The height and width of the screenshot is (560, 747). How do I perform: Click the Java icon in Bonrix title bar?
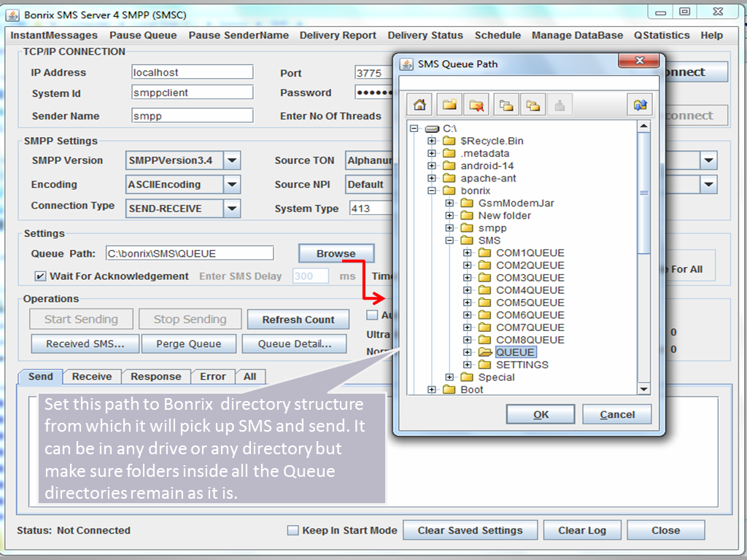click(12, 15)
